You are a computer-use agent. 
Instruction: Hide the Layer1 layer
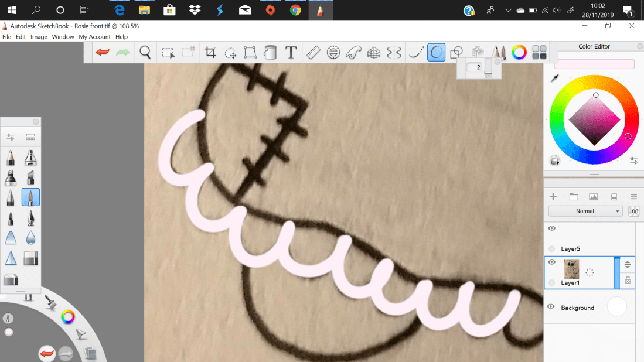(551, 262)
